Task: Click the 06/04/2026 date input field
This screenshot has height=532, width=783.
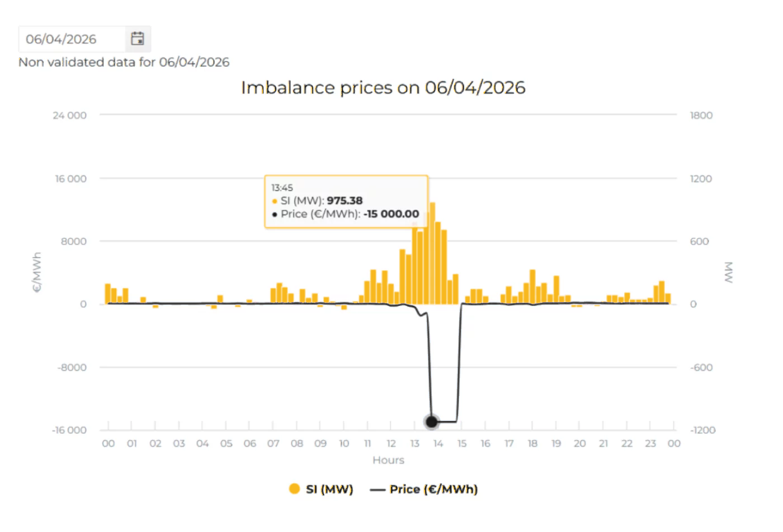Action: tap(72, 39)
